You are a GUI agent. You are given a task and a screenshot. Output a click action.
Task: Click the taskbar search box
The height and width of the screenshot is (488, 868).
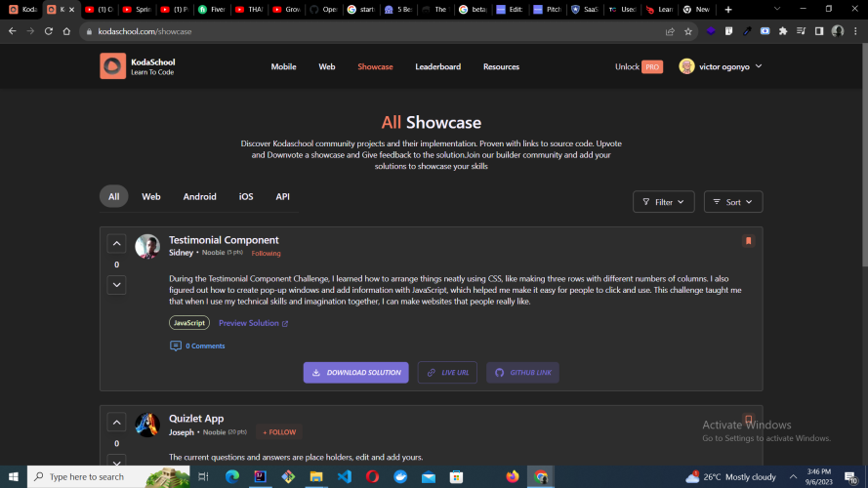tap(108, 476)
